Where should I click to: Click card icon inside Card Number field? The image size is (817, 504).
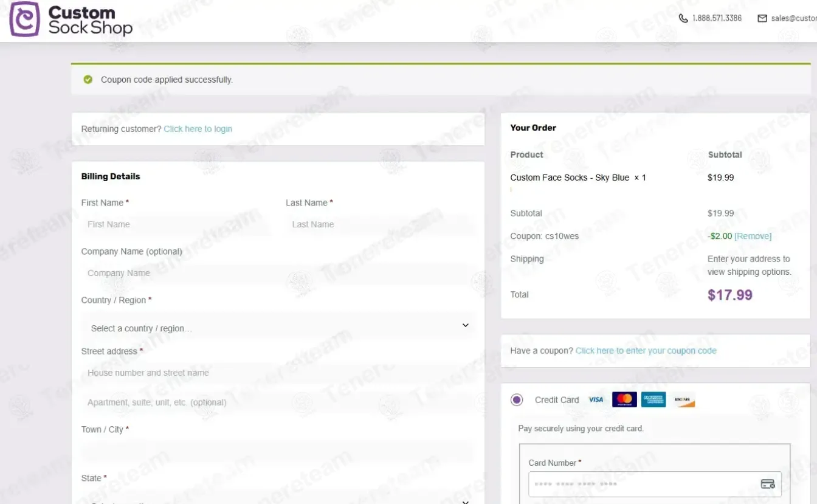[x=767, y=484]
